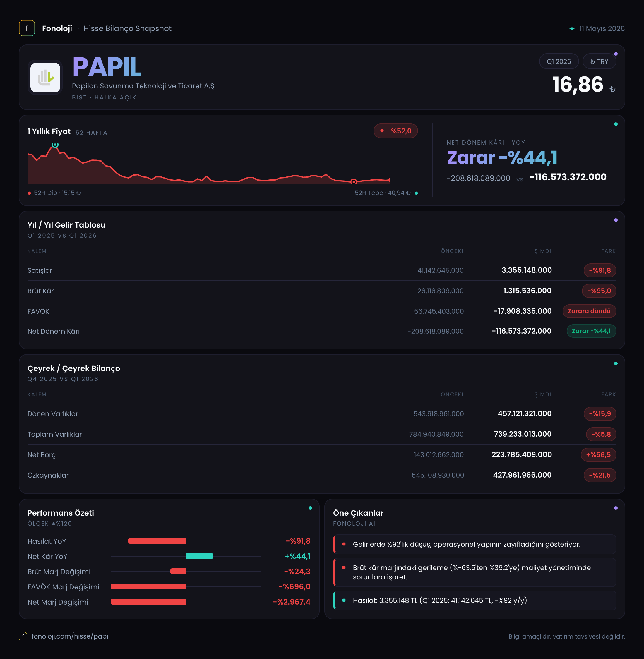Click the large "Zarar −%44,1" headline
The height and width of the screenshot is (659, 644).
pyautogui.click(x=502, y=157)
